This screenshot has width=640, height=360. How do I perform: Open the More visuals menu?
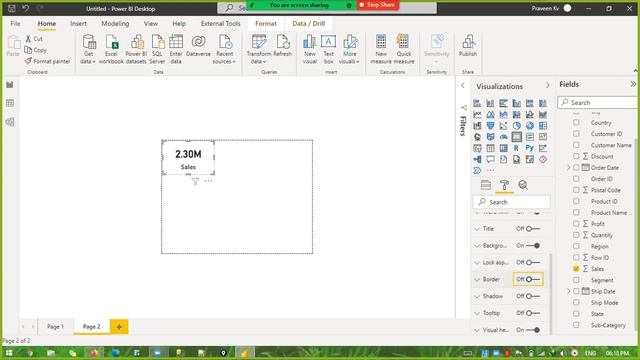[x=349, y=49]
